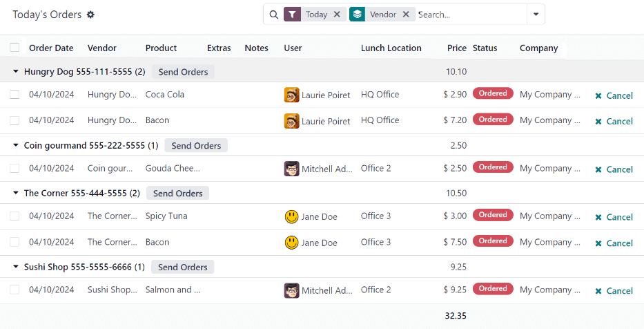The width and height of the screenshot is (644, 329).
Task: Click the search magnifier icon
Action: (x=273, y=15)
